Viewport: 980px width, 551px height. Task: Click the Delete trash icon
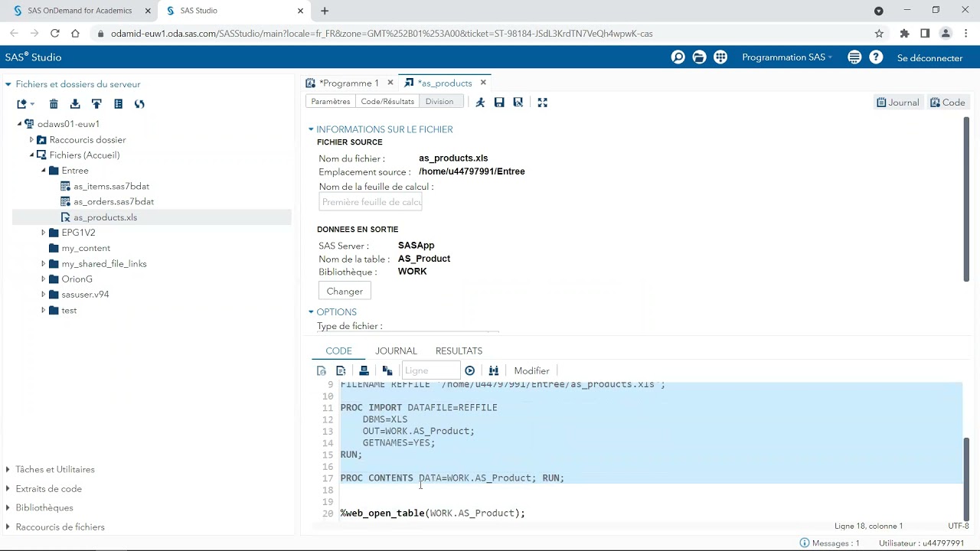click(54, 104)
